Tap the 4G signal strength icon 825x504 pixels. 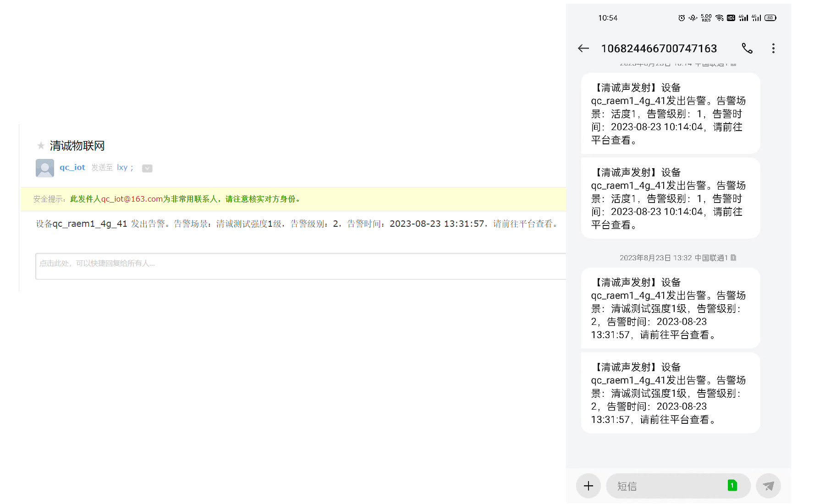(x=743, y=17)
